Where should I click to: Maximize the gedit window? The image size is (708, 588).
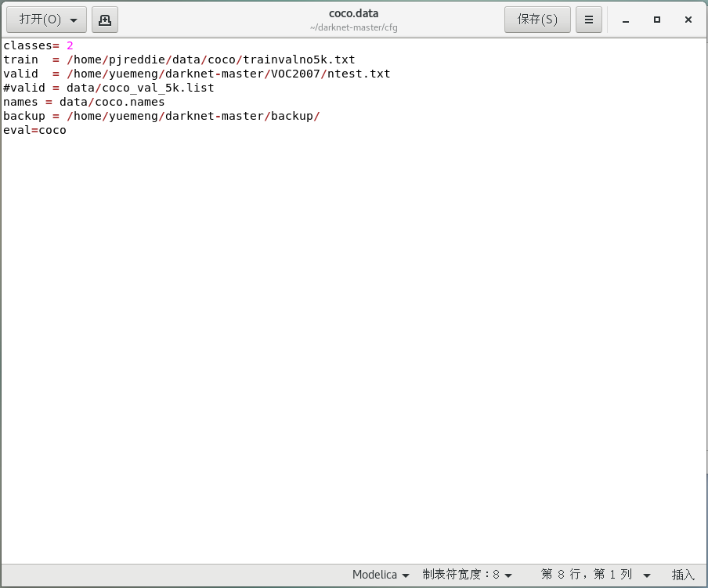[657, 20]
